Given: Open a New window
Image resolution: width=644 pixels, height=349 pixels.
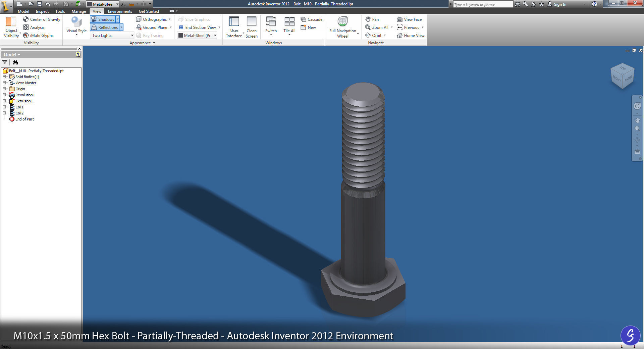Looking at the screenshot, I should pyautogui.click(x=308, y=28).
